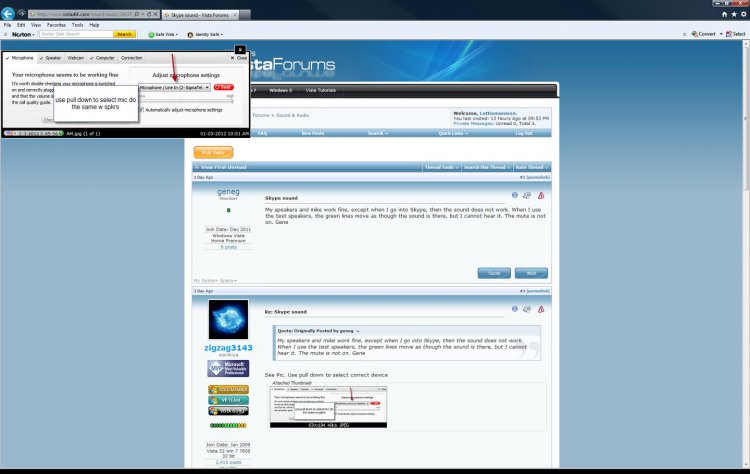Expand the Rate Thread dropdown

tap(531, 167)
